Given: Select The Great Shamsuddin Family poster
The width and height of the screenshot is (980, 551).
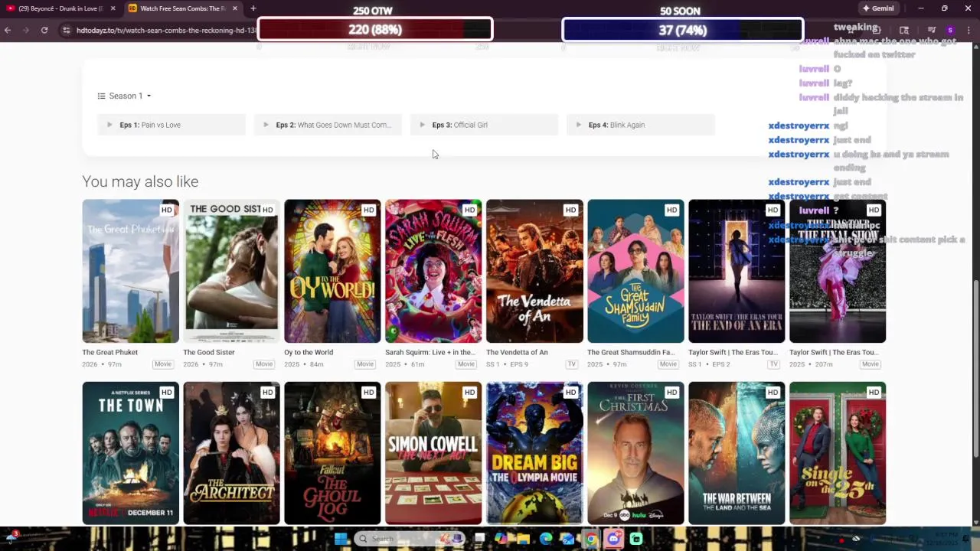Looking at the screenshot, I should tap(635, 271).
